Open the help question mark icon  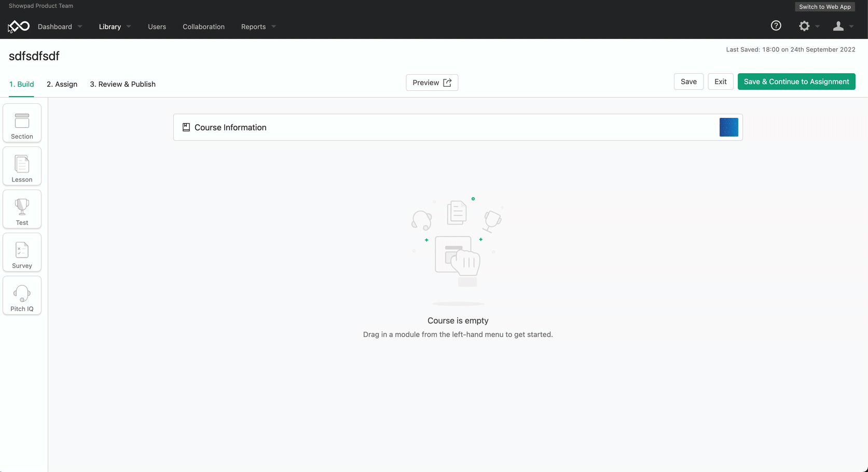(776, 26)
